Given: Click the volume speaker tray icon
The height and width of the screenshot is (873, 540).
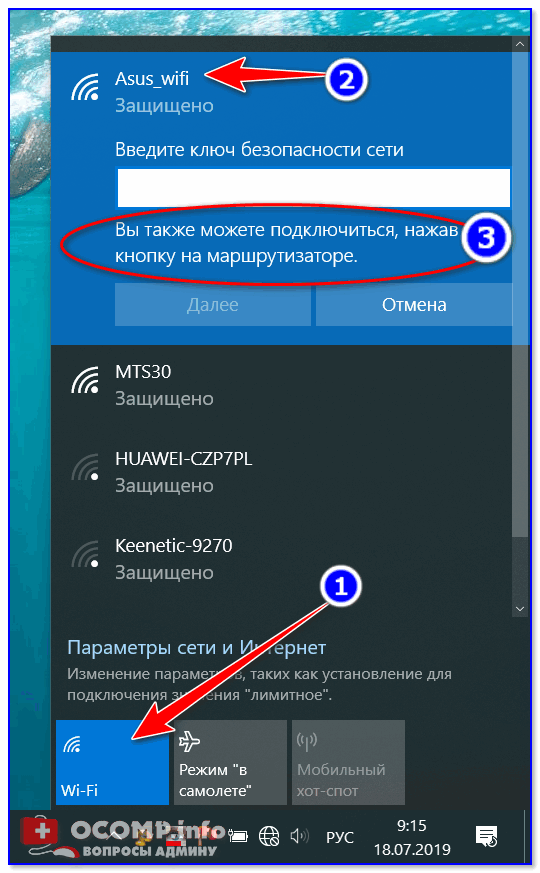Looking at the screenshot, I should point(300,836).
